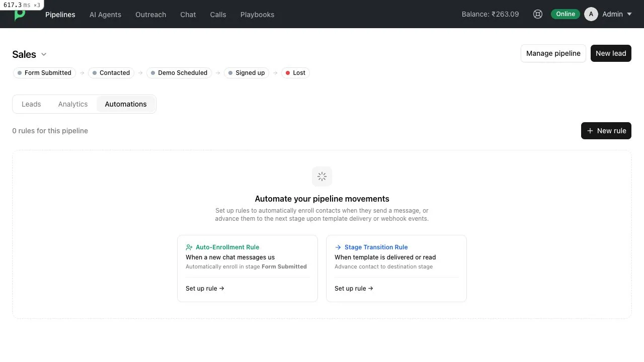This screenshot has width=644, height=362.
Task: Select the Demo Scheduled stage chip
Action: [179, 73]
